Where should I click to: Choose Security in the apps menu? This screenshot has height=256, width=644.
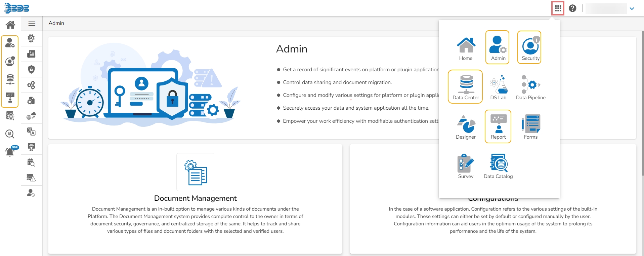pyautogui.click(x=530, y=47)
